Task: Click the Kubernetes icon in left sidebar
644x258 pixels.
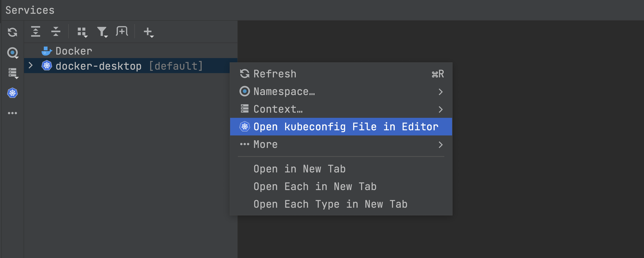Action: pos(12,93)
